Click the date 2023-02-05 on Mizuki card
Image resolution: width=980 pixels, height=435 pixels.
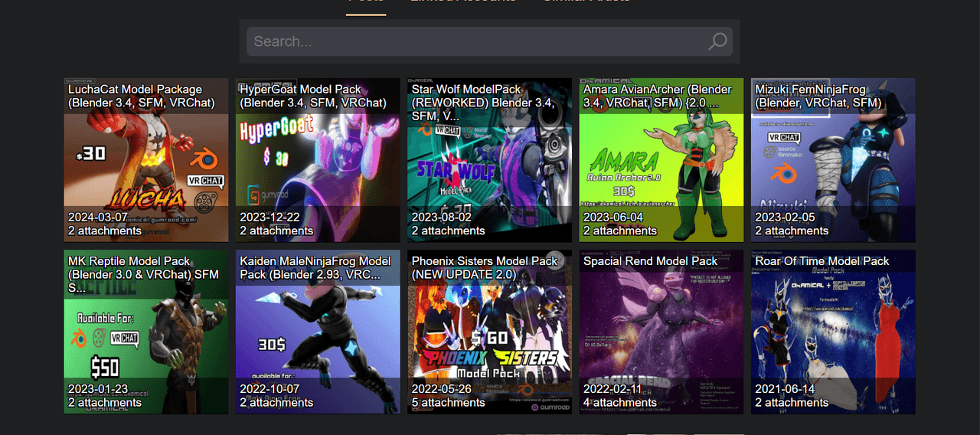point(785,217)
